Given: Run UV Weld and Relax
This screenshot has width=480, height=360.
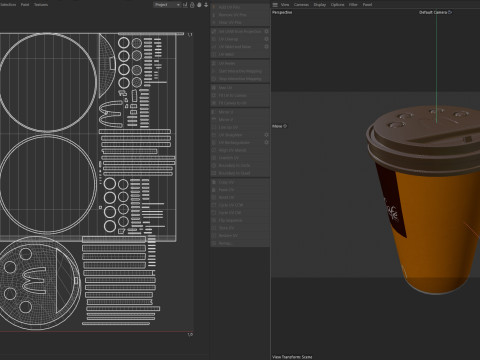Looking at the screenshot, I should (237, 47).
